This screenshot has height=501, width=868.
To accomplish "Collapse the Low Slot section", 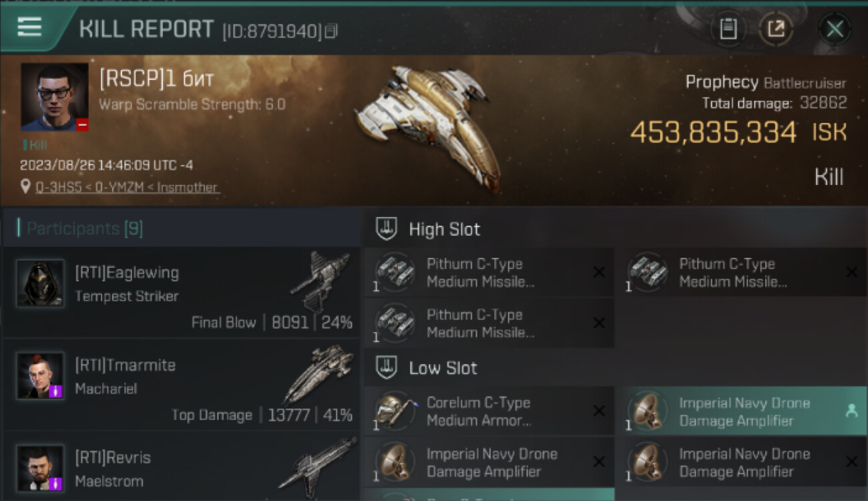I will [386, 368].
